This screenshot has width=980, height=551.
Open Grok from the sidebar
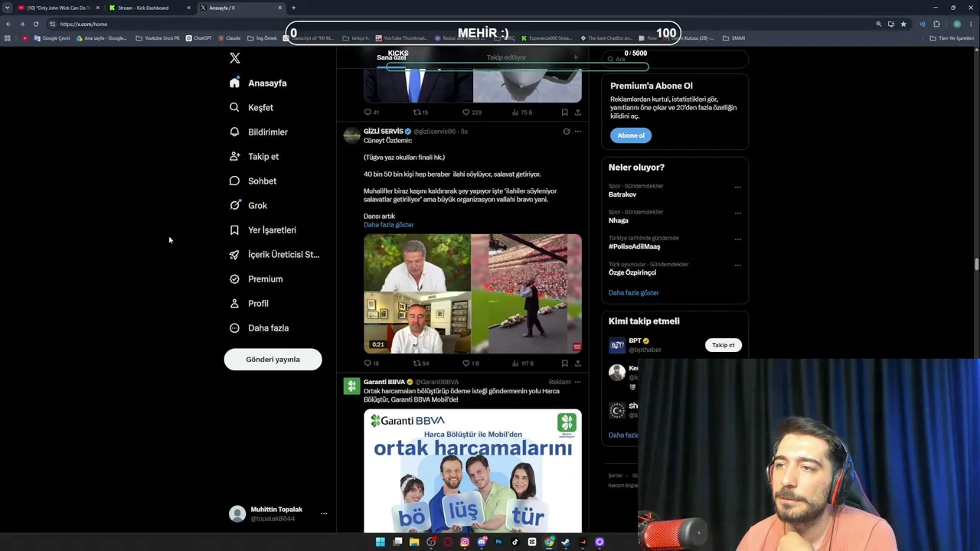(x=248, y=205)
